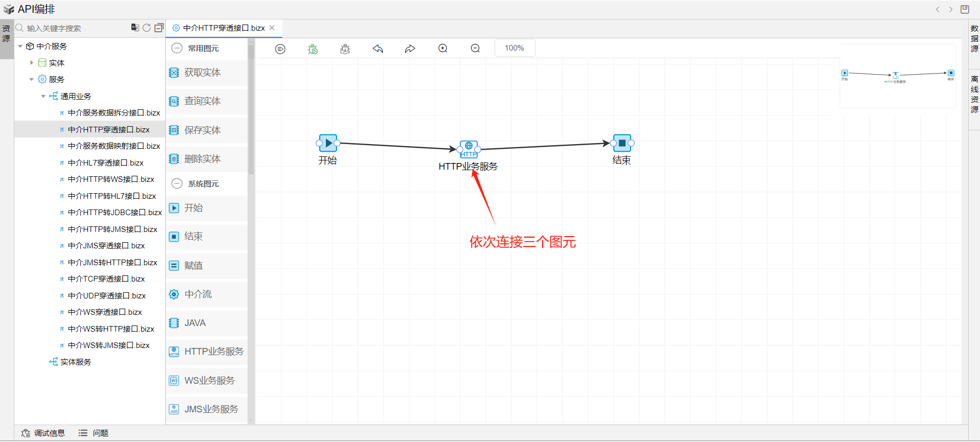This screenshot has height=442, width=980.
Task: Click the green debug bug icon
Action: pos(313,49)
